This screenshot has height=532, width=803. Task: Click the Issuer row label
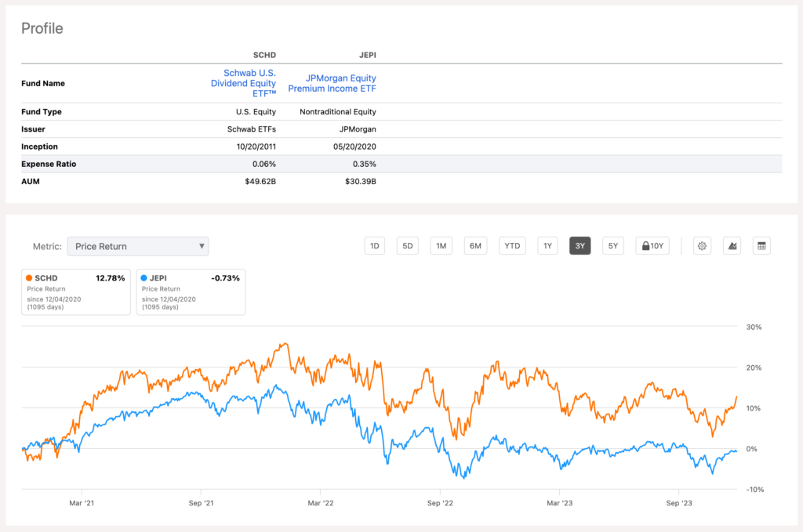click(33, 129)
